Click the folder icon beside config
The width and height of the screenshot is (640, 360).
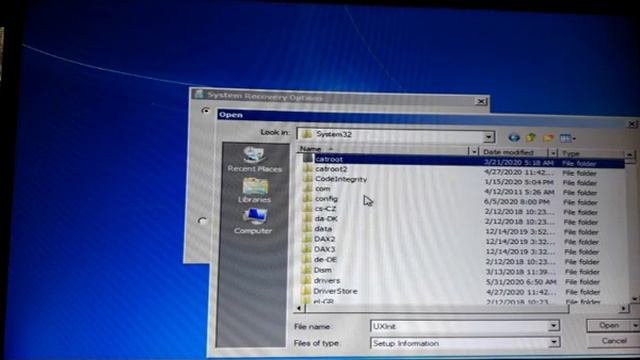(307, 198)
